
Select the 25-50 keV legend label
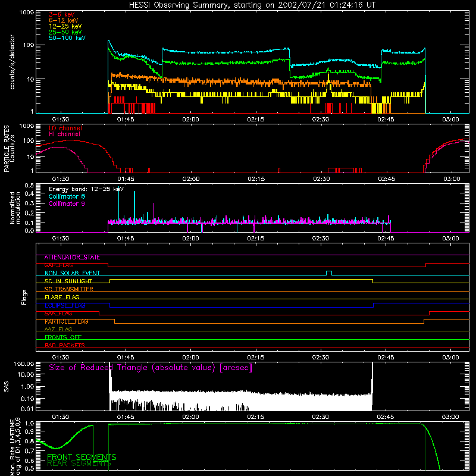tap(65, 32)
